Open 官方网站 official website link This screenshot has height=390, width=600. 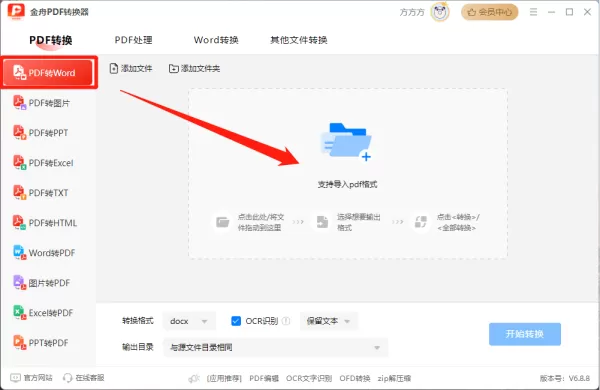31,378
